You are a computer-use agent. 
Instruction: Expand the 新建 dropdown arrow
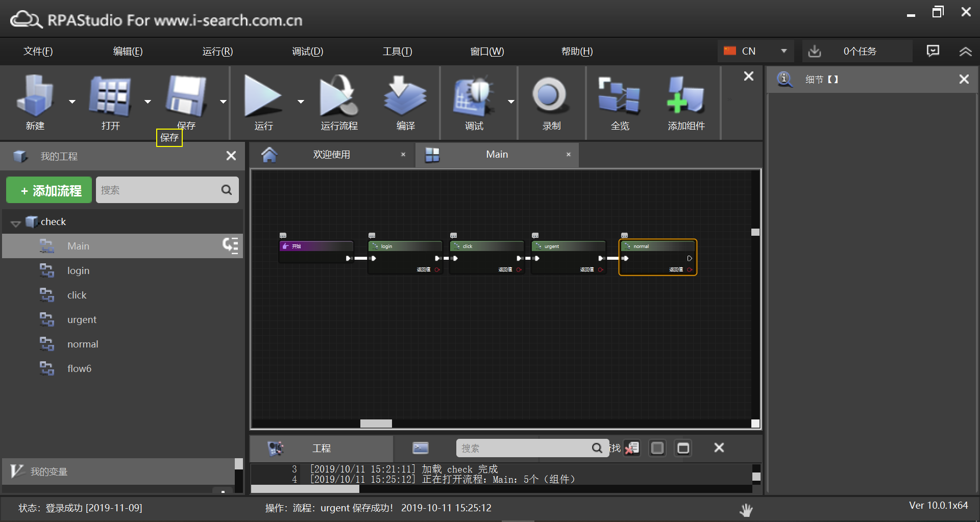click(72, 102)
